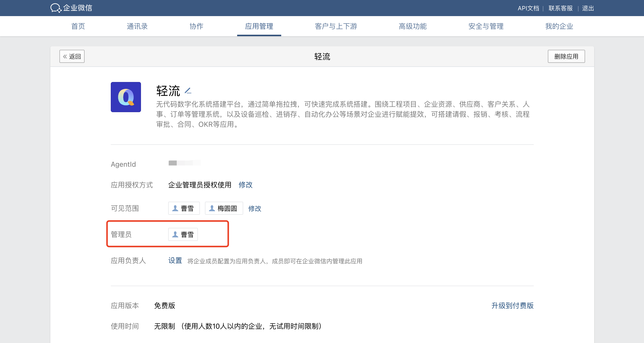Click the person icon on 梅圆圆 tag

[x=212, y=208]
